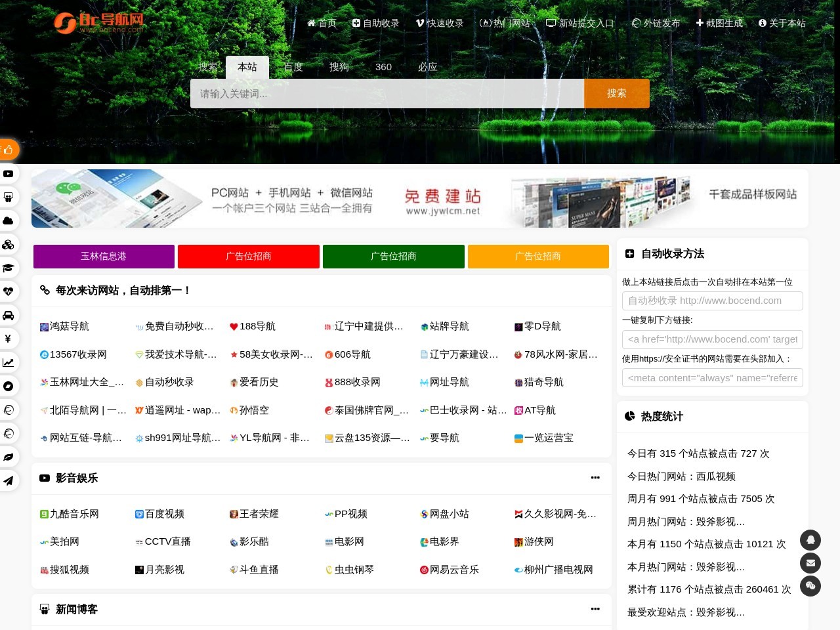
Task: Click the heartbeat health icon in the sidebar
Action: pos(9,291)
